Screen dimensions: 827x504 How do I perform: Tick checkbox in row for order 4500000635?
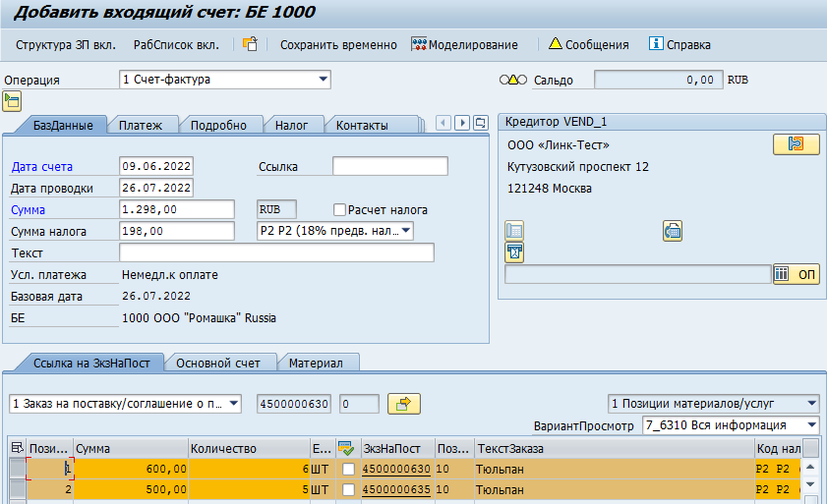pos(348,488)
